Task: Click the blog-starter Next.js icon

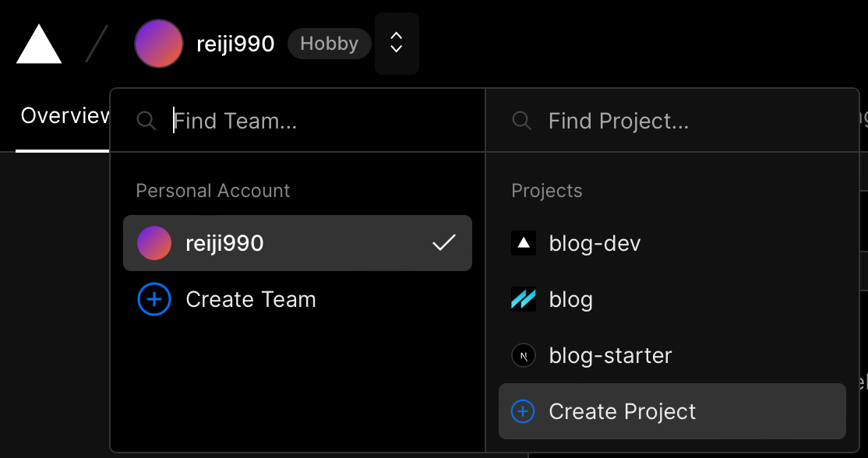Action: (x=523, y=355)
